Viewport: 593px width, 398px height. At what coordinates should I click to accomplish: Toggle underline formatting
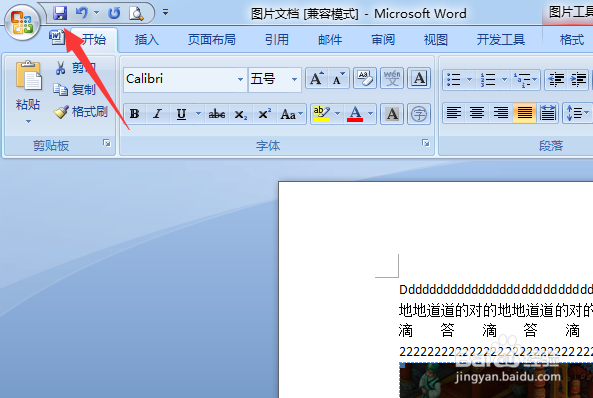point(181,113)
